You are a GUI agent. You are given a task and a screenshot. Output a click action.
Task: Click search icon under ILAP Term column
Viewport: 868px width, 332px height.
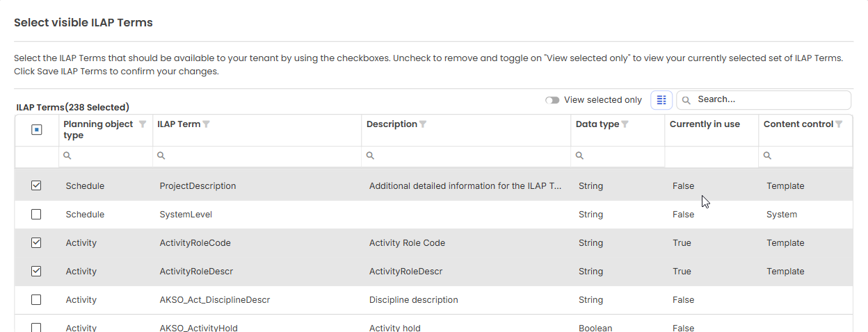[x=161, y=156]
